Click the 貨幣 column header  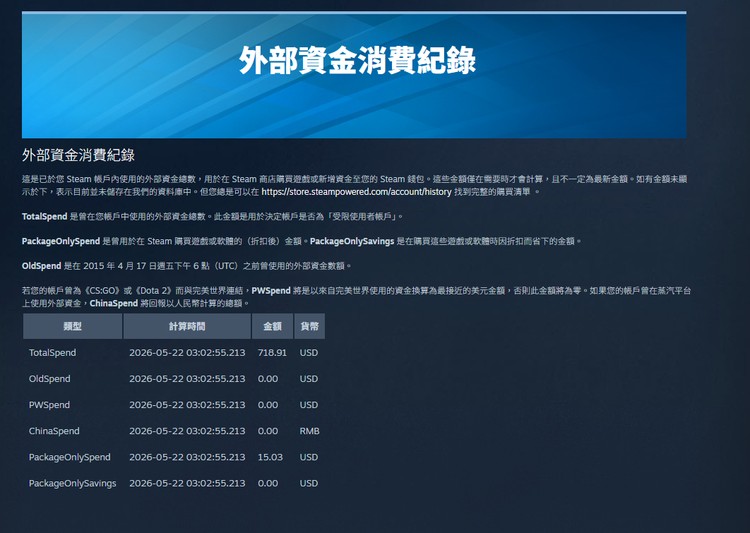pos(309,326)
